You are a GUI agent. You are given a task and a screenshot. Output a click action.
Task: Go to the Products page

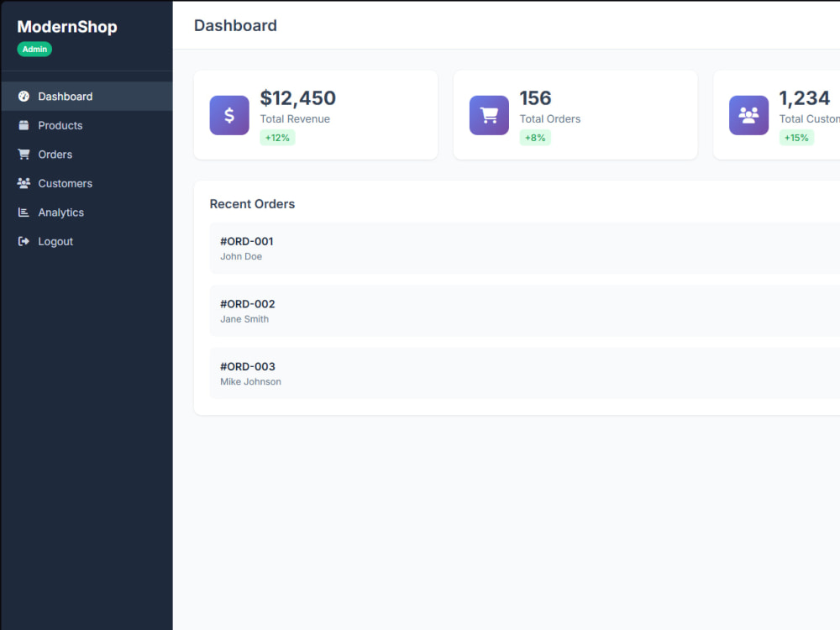(87, 125)
